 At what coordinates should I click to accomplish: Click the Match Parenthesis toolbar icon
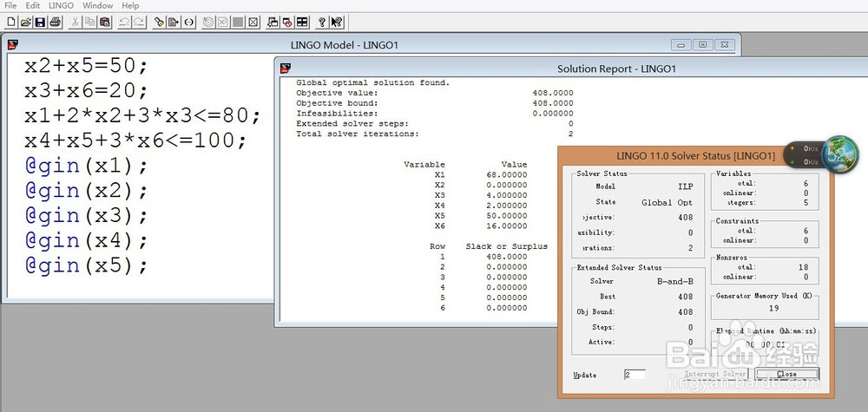point(188,23)
